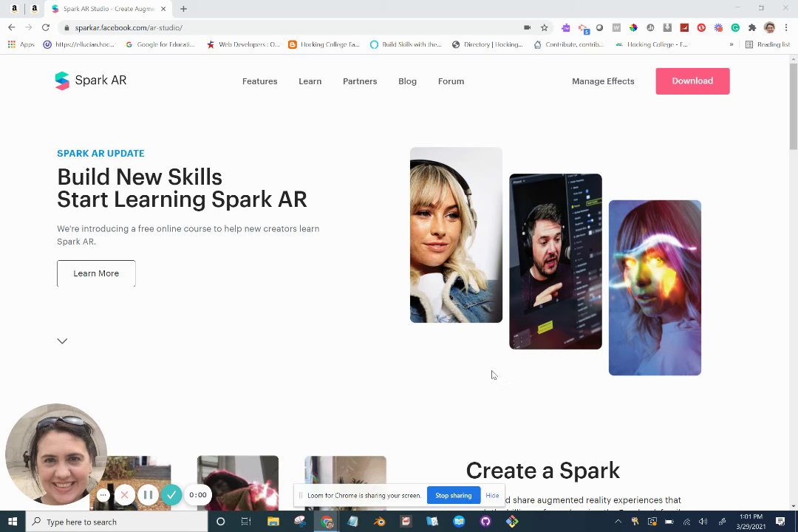Open the Apps bookmarks shortcut

pyautogui.click(x=21, y=44)
